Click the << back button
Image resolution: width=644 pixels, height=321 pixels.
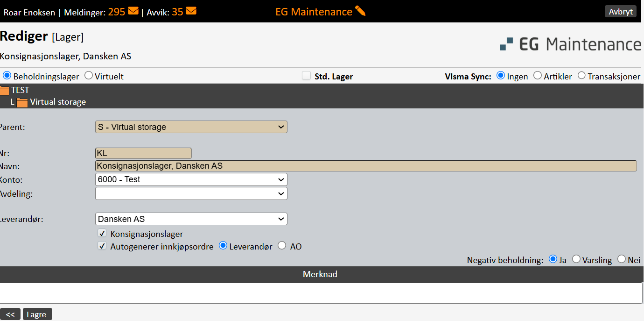10,314
